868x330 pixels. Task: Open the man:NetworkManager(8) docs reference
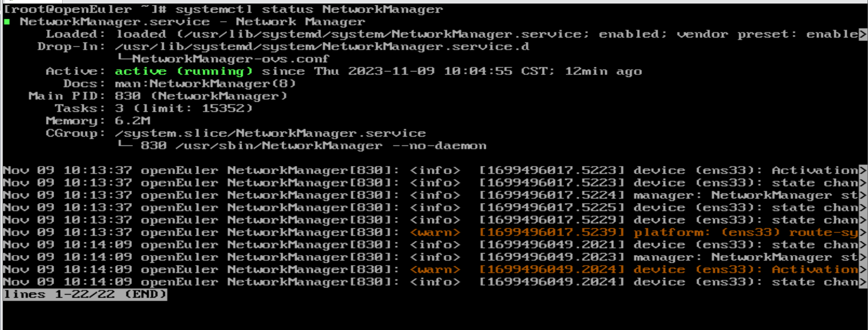point(205,84)
